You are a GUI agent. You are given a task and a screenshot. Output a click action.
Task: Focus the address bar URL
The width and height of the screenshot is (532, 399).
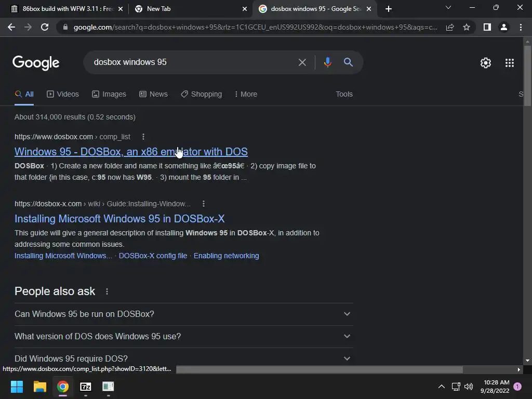tap(255, 27)
